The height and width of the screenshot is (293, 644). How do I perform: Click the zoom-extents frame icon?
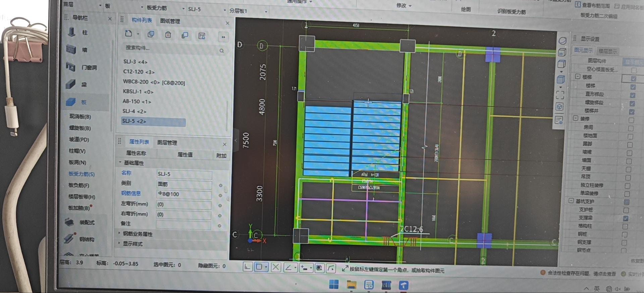coord(560,95)
